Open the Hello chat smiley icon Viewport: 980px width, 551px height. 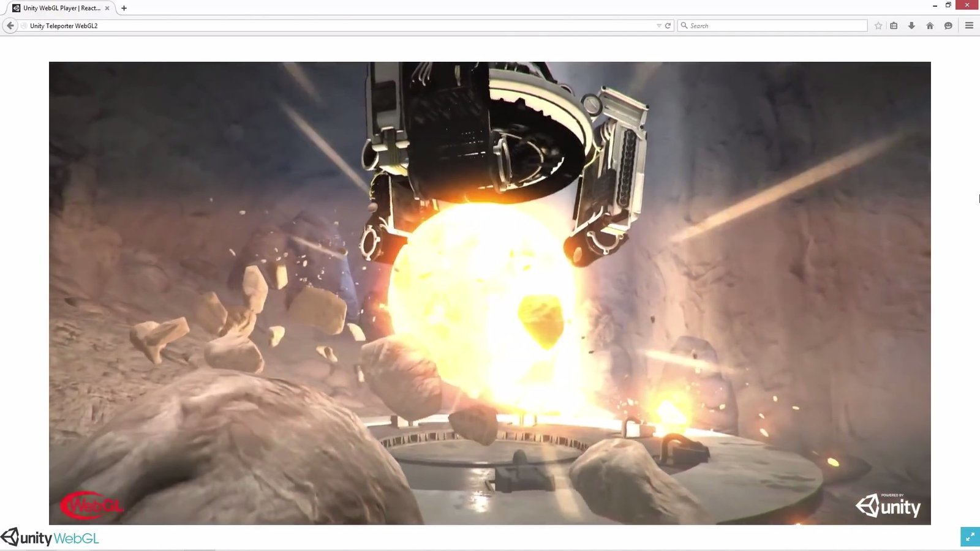[948, 26]
